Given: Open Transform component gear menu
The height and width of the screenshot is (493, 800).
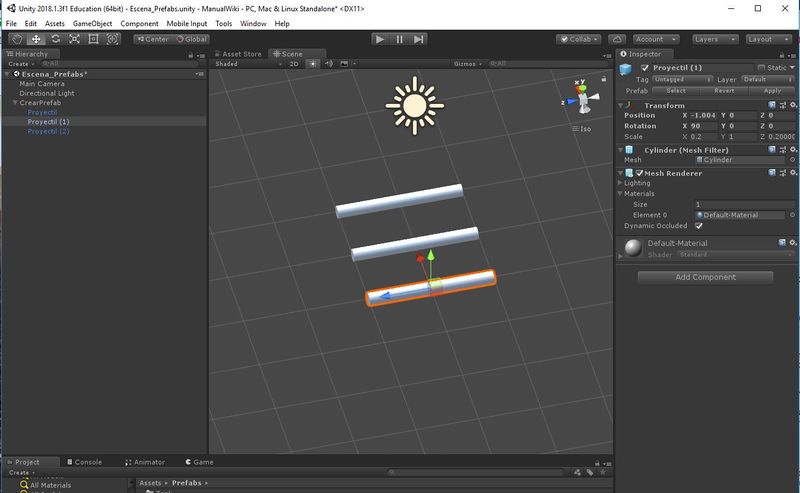Looking at the screenshot, I should [793, 105].
